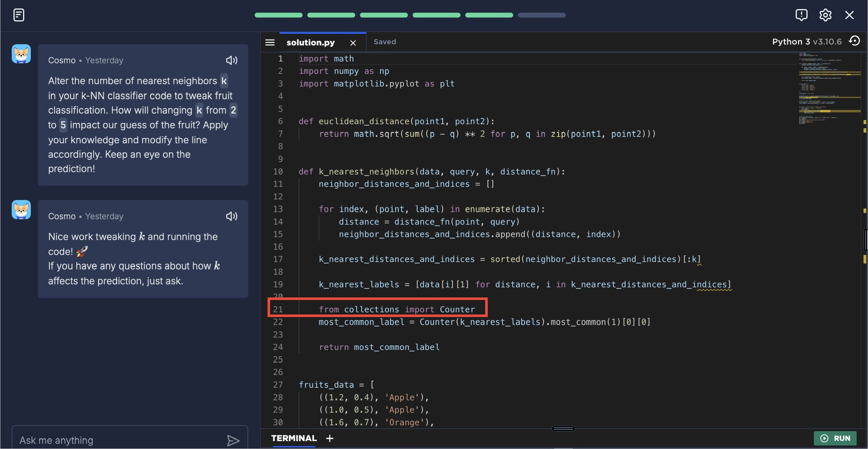The width and height of the screenshot is (868, 449).
Task: Select the second progress step bar
Action: point(331,15)
